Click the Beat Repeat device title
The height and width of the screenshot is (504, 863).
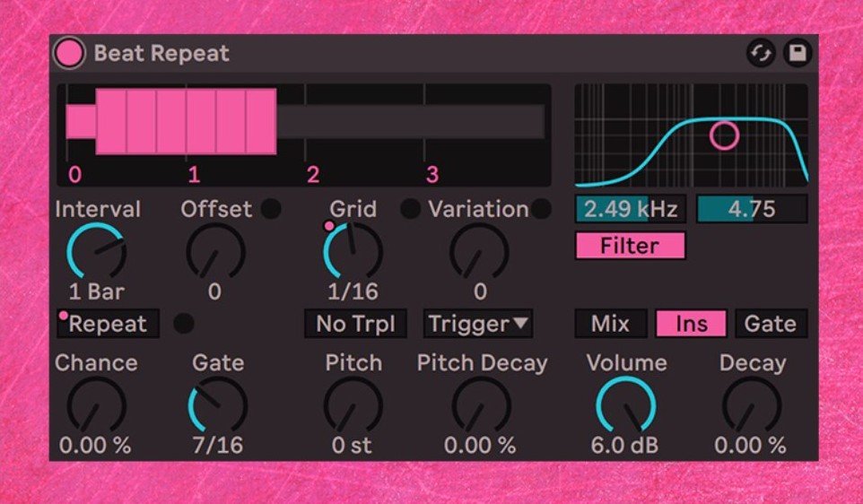(x=161, y=54)
